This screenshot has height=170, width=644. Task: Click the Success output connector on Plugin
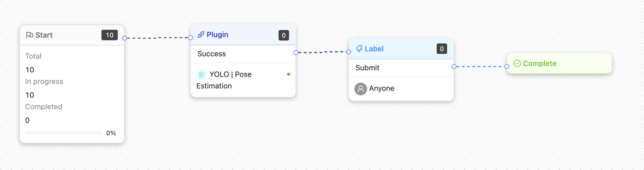pyautogui.click(x=296, y=53)
